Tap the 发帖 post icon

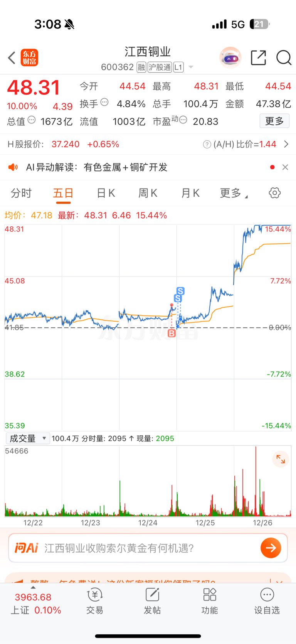point(152,602)
